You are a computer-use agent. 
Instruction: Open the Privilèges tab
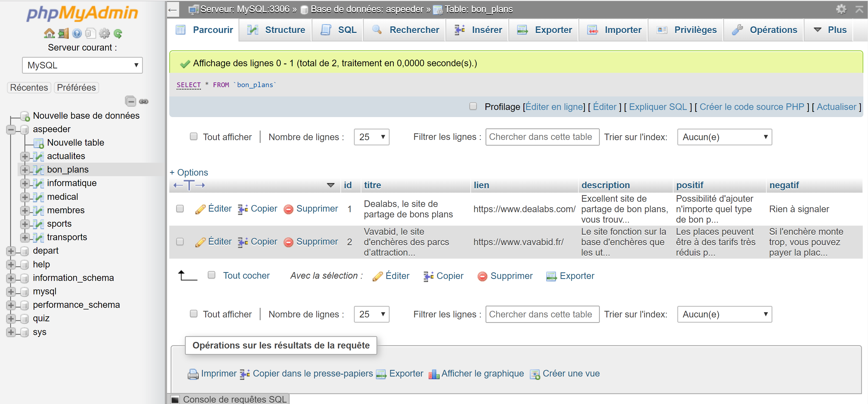tap(695, 30)
